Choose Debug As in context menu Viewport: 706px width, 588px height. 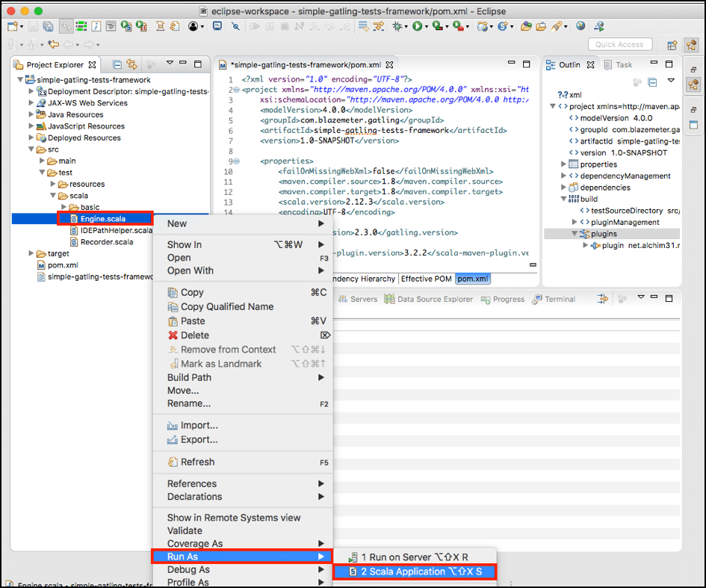[x=243, y=569]
